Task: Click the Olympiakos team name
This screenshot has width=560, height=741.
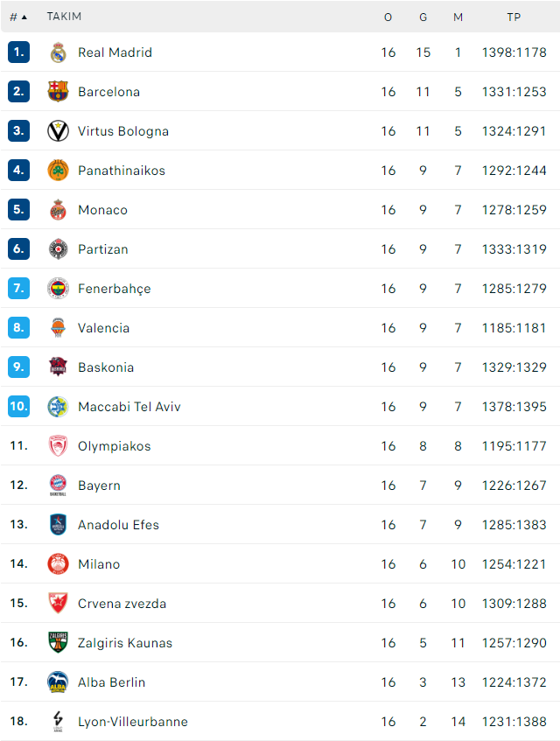Action: tap(115, 446)
